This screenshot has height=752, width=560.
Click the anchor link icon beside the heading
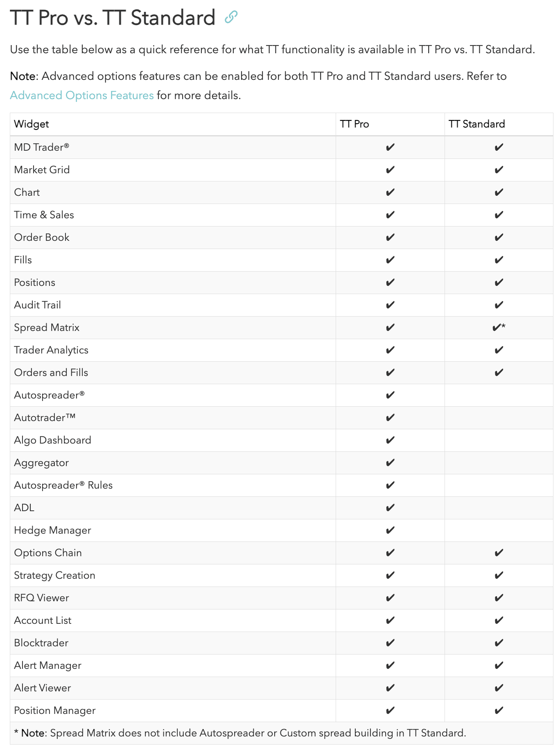231,17
